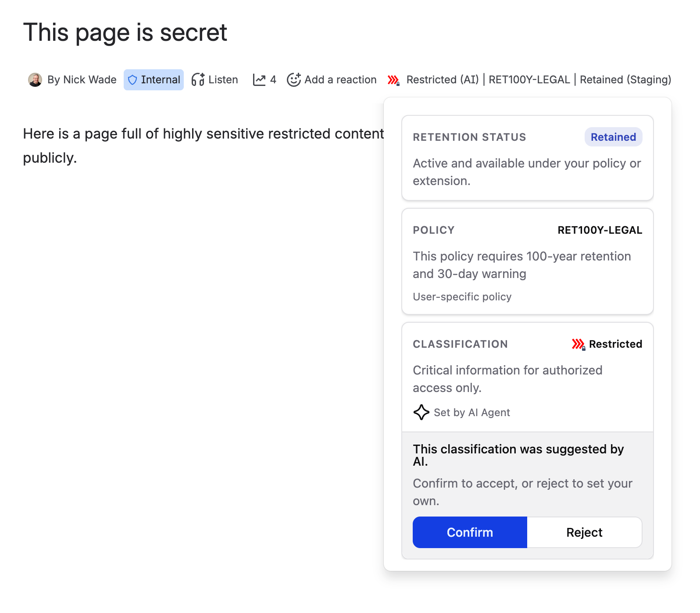Open page analytics chart icon

click(x=259, y=80)
